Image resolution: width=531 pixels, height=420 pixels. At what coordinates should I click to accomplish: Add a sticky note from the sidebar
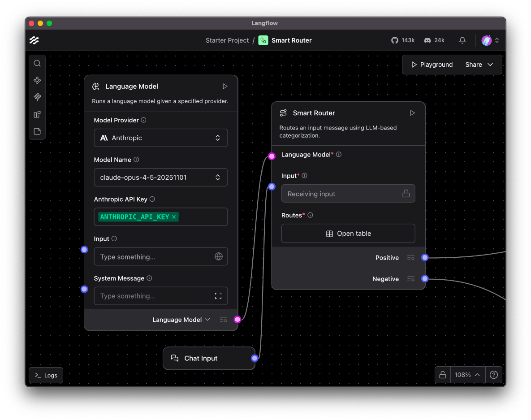tap(37, 131)
